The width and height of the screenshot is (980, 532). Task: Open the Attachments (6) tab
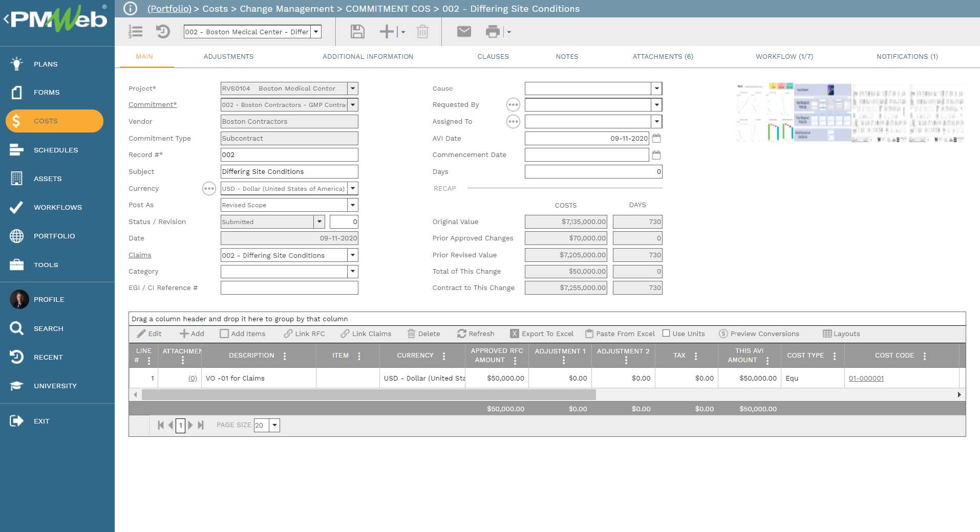click(663, 57)
